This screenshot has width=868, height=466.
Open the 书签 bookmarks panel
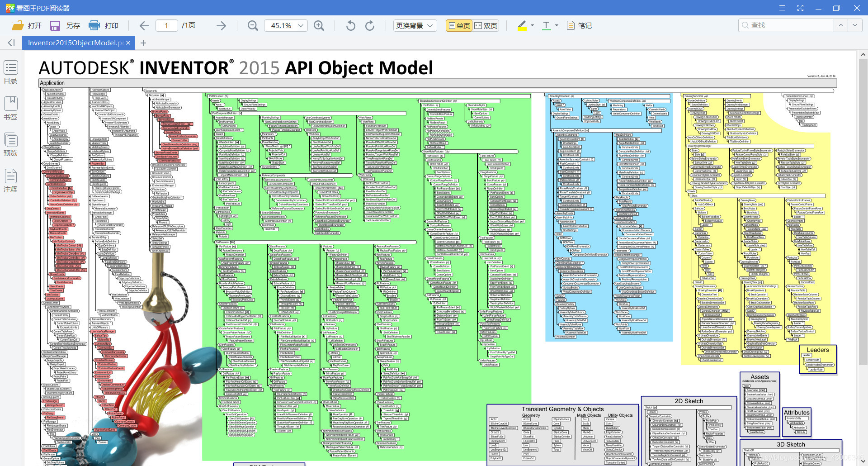click(11, 109)
